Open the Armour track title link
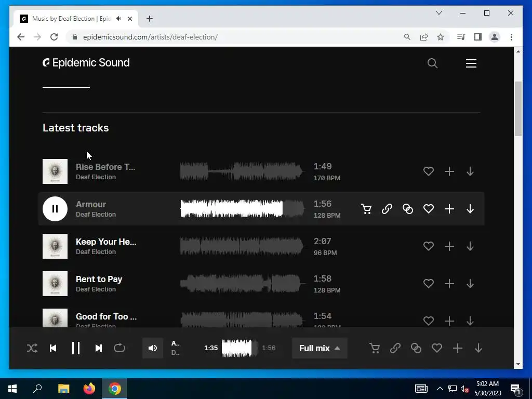The image size is (532, 399). [91, 204]
